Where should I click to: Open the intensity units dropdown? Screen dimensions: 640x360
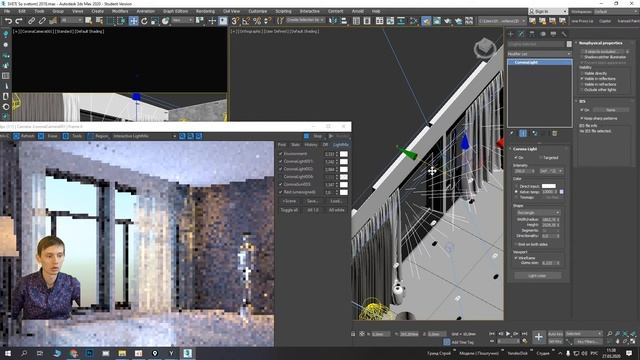551,171
